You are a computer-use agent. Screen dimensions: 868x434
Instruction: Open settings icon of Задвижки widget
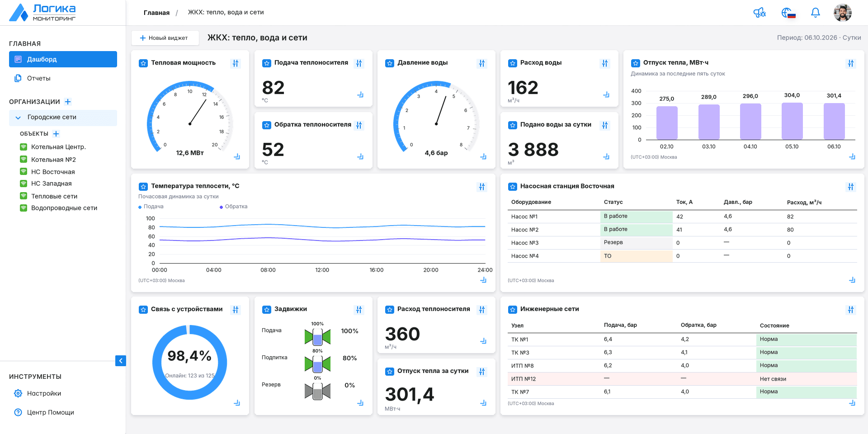click(359, 310)
